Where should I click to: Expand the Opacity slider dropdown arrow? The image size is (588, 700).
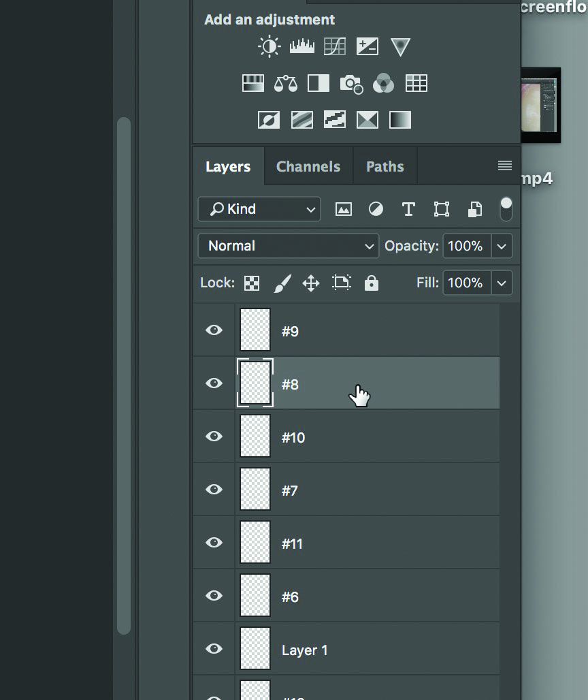point(502,246)
